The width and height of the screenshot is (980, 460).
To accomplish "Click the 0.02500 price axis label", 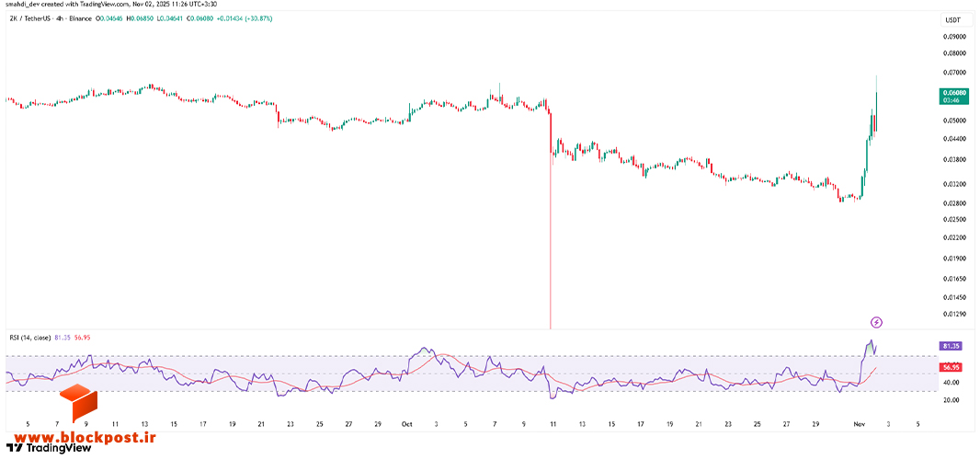I will click(953, 219).
